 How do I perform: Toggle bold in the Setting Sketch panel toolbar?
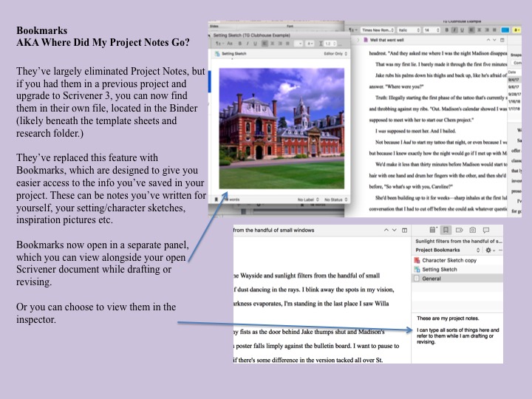240,44
